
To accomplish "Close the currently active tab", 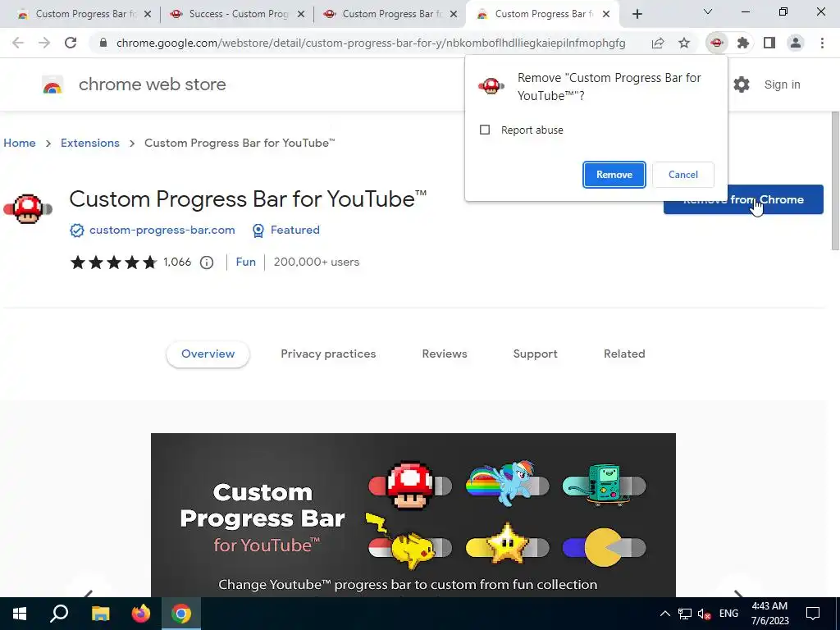I will tap(606, 14).
